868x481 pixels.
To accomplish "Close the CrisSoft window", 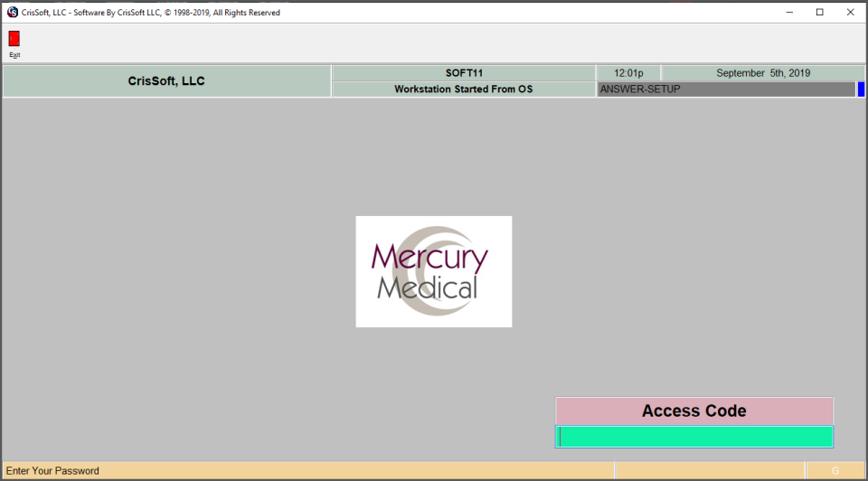I will pyautogui.click(x=850, y=12).
